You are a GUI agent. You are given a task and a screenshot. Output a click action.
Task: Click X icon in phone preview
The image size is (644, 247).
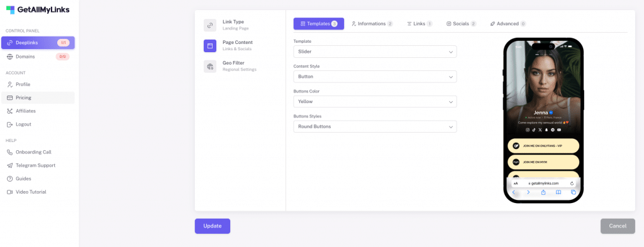[540, 129]
